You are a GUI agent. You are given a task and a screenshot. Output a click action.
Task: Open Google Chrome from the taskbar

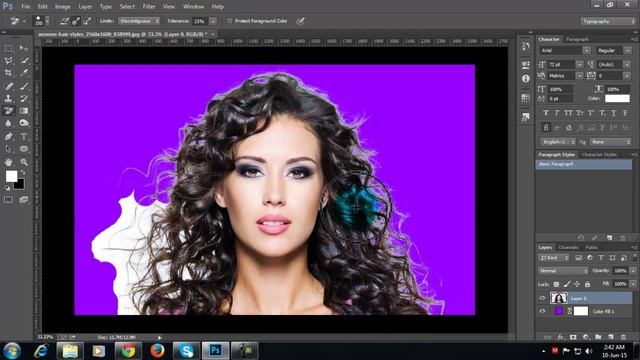(x=128, y=351)
